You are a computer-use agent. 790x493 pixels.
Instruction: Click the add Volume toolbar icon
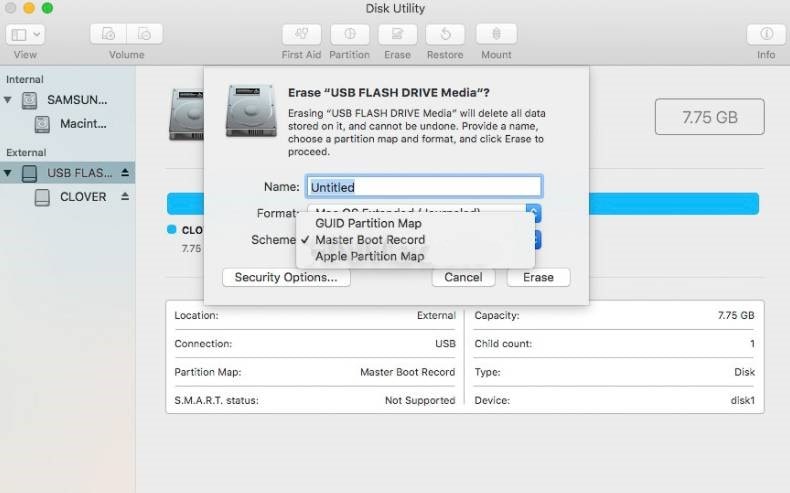pos(109,34)
